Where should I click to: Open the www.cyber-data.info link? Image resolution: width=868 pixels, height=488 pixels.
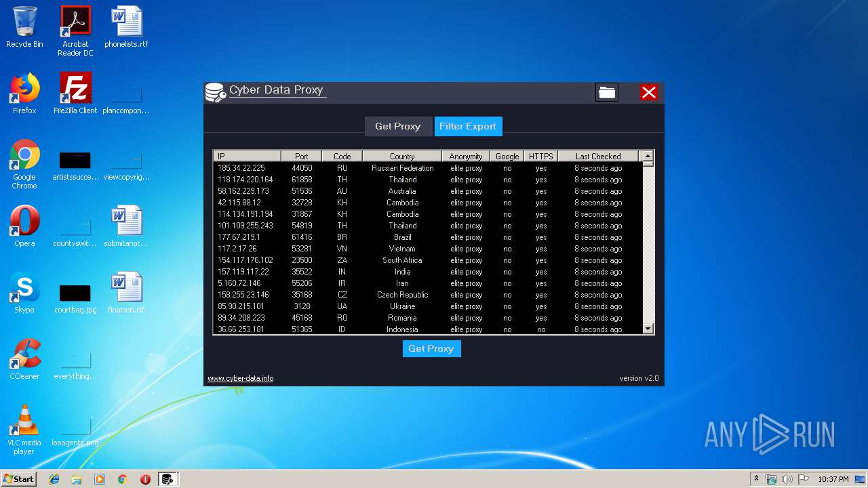[241, 378]
